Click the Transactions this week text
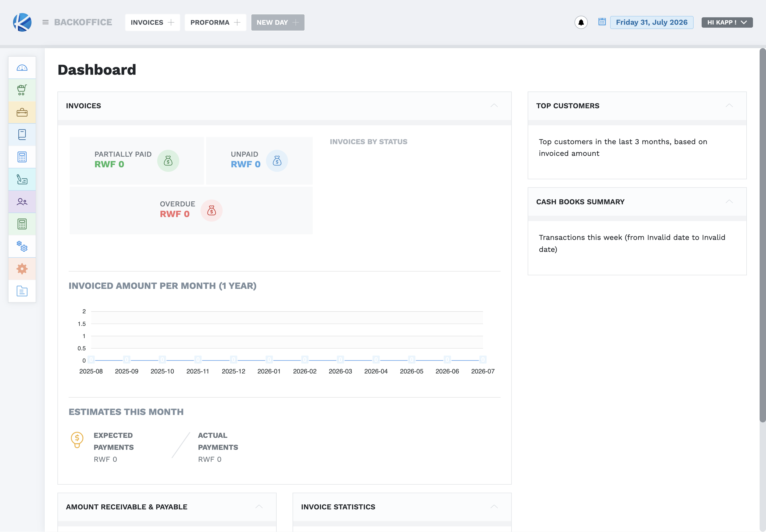 pyautogui.click(x=632, y=243)
